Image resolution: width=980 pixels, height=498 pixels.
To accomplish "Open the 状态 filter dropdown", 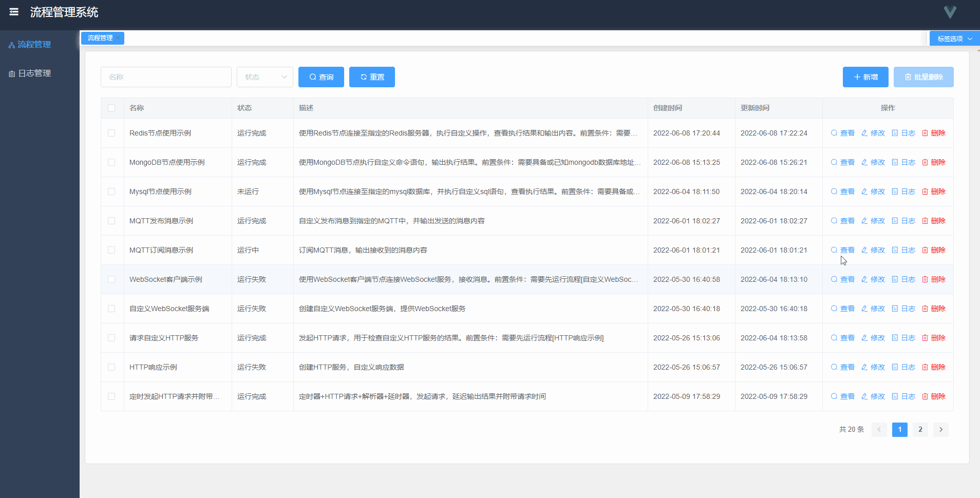I will pyautogui.click(x=265, y=77).
